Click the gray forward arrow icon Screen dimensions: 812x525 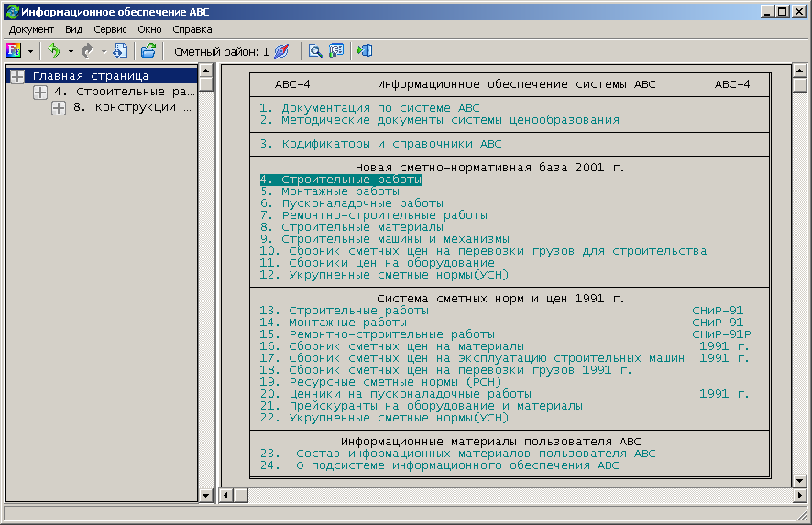point(88,51)
